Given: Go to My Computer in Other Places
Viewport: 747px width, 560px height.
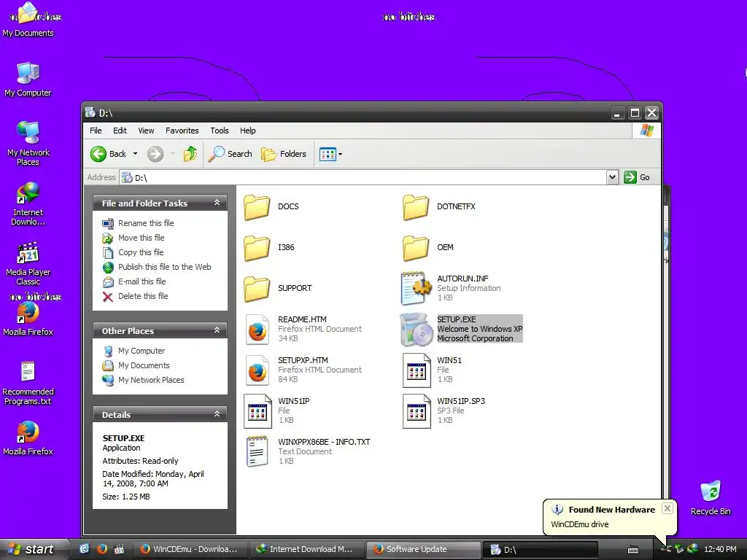Looking at the screenshot, I should coord(142,351).
